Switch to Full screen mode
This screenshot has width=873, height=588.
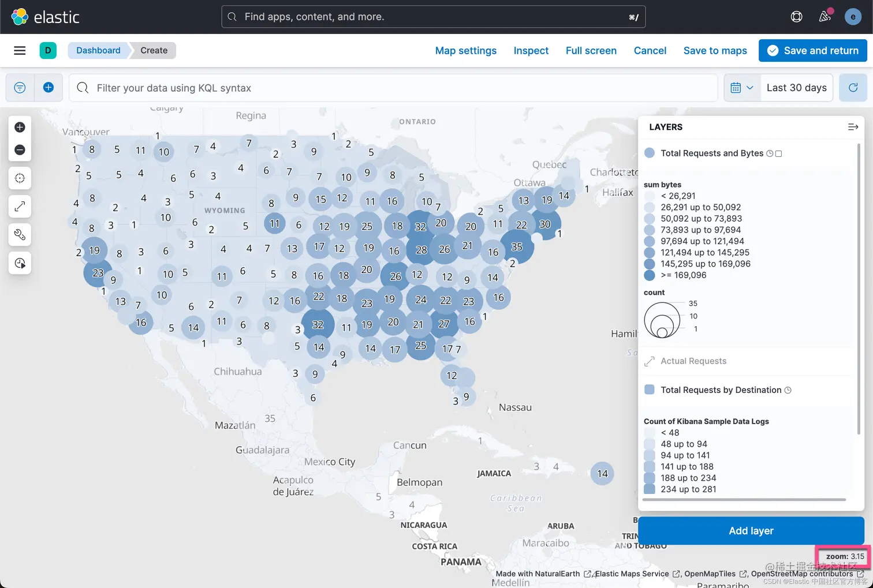tap(591, 51)
